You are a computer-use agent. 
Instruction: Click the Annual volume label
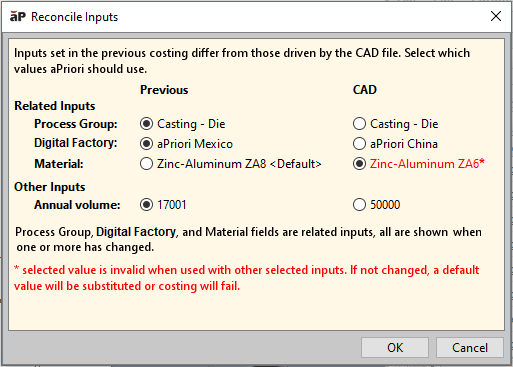77,205
